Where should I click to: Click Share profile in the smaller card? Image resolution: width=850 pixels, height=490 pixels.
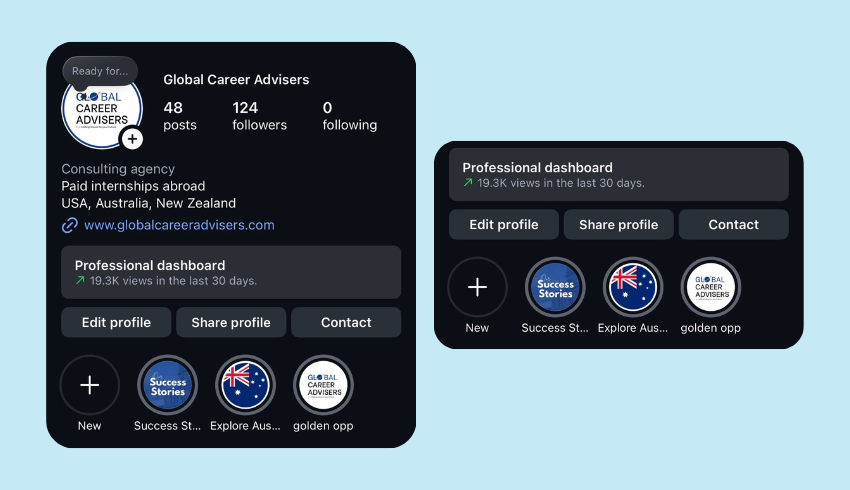click(x=618, y=225)
